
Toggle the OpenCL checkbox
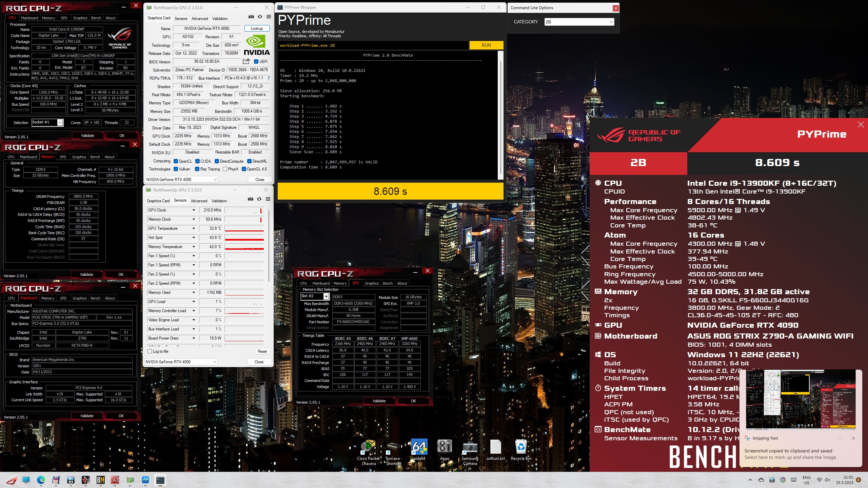point(176,161)
